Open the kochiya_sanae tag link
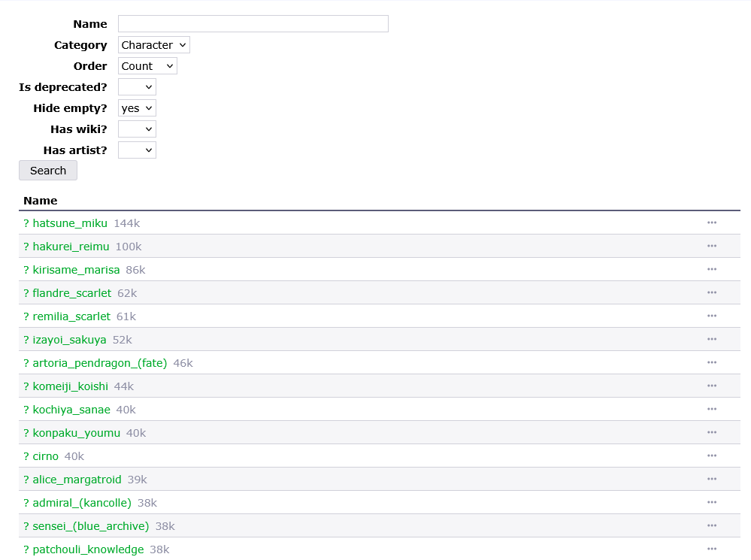This screenshot has height=560, width=751. click(71, 410)
